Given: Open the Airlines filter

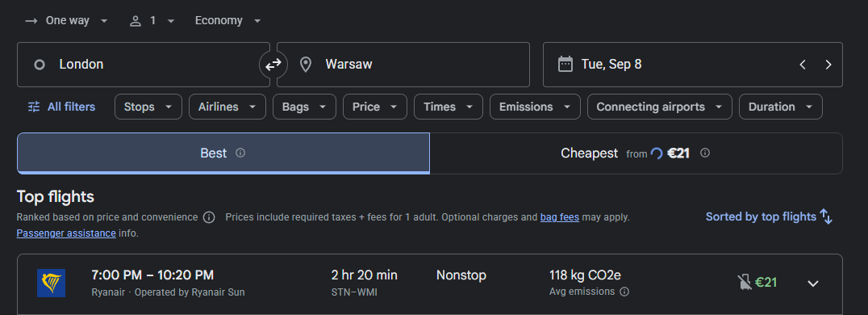Looking at the screenshot, I should coord(227,107).
